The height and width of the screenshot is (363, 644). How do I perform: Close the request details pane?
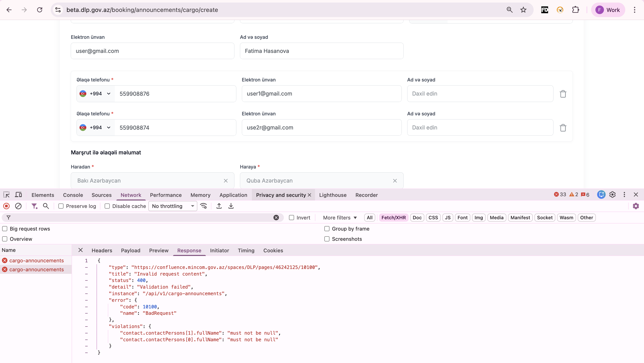pos(81,250)
